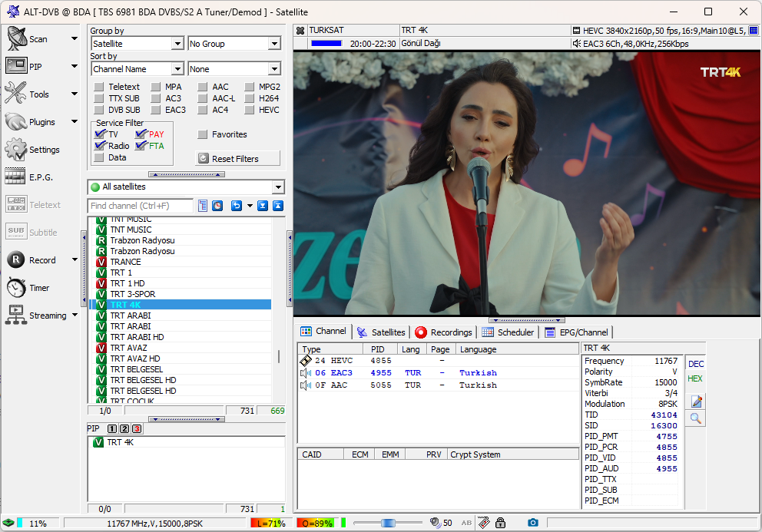Enable the HEVC filter checkbox
762x532 pixels.
[x=251, y=110]
